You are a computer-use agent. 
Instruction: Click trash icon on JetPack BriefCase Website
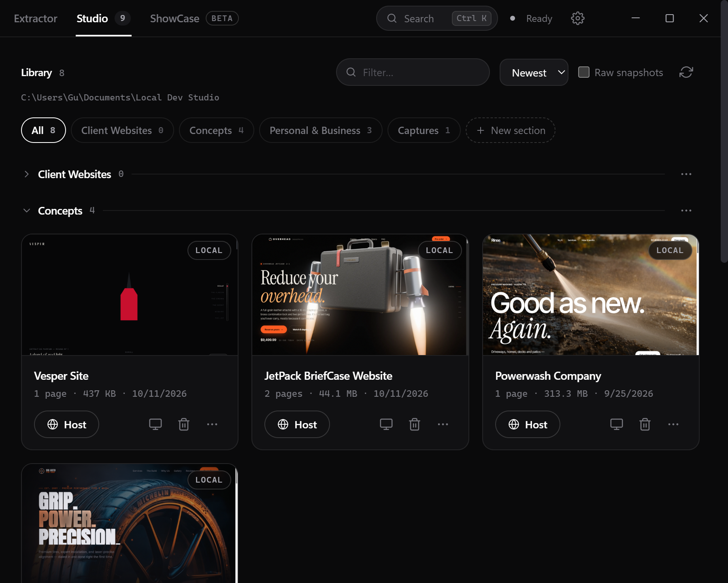(415, 424)
